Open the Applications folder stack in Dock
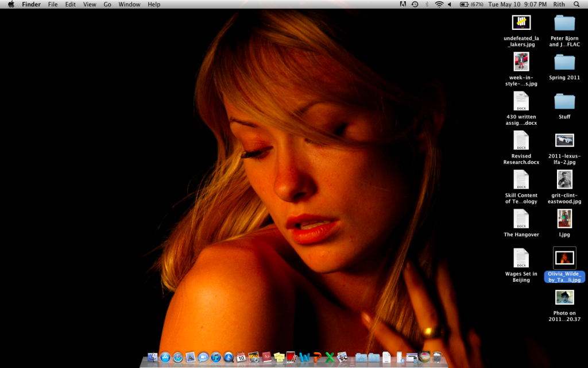Viewport: 588px width, 368px height. point(361,357)
